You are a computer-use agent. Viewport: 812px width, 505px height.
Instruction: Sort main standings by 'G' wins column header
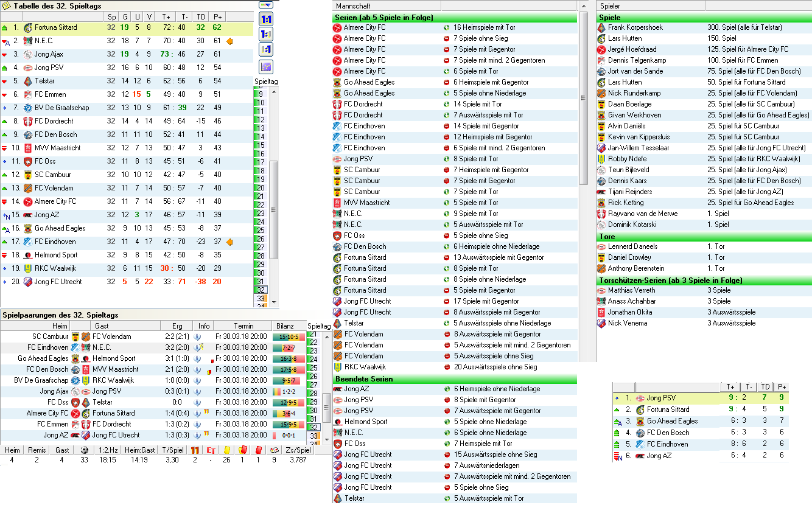coord(125,17)
